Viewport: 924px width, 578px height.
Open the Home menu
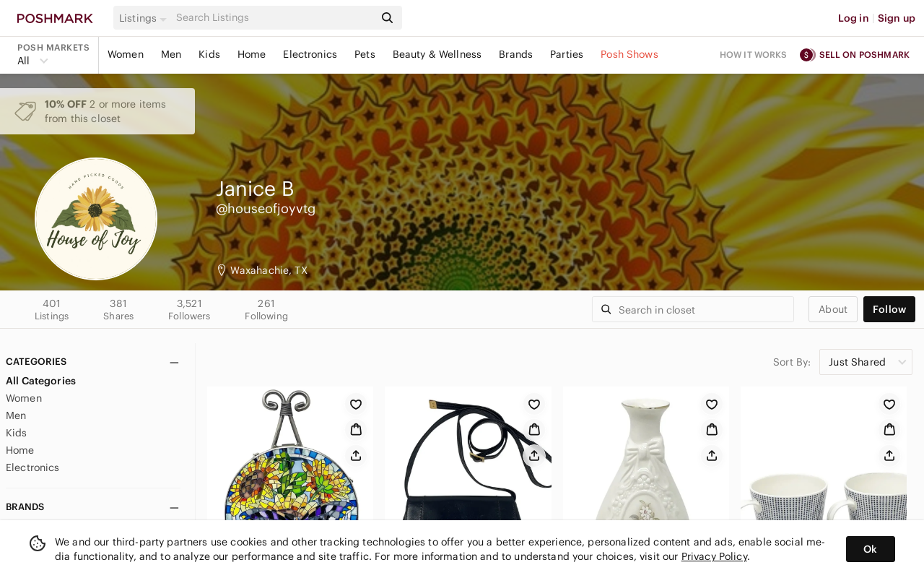251,54
